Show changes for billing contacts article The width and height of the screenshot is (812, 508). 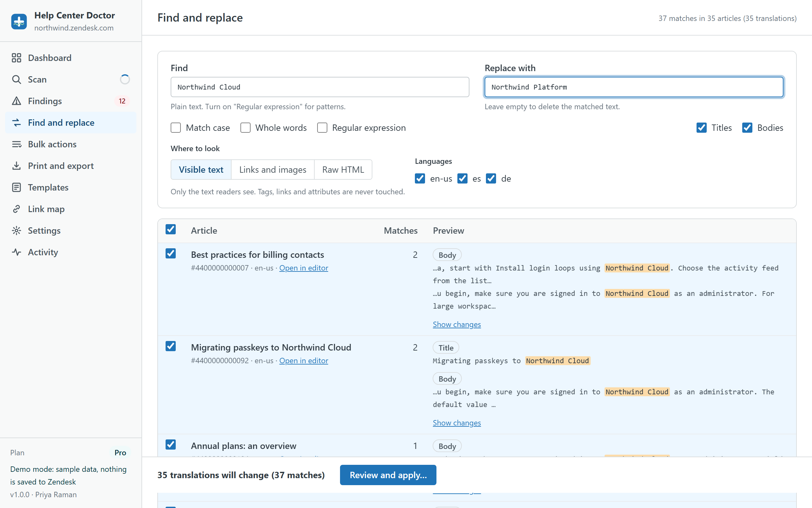pyautogui.click(x=457, y=324)
